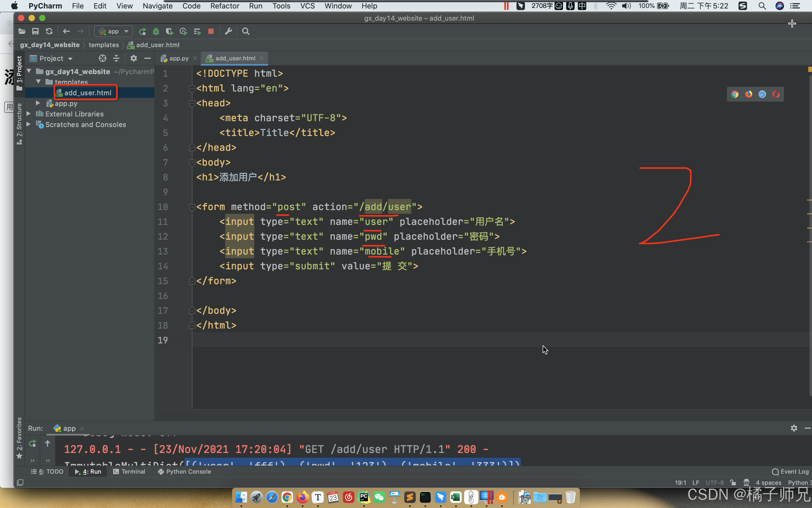Collapse the gx_day14_website root folder
The height and width of the screenshot is (508, 812).
click(29, 71)
